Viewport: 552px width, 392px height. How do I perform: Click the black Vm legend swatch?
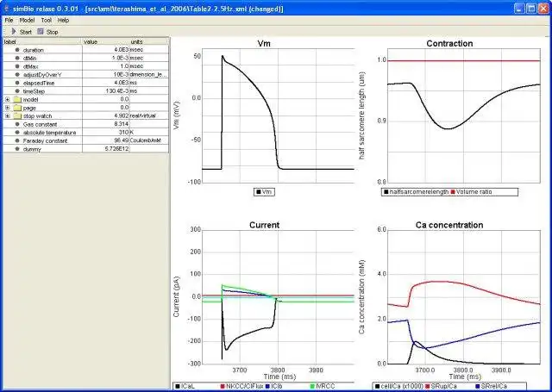coord(259,192)
